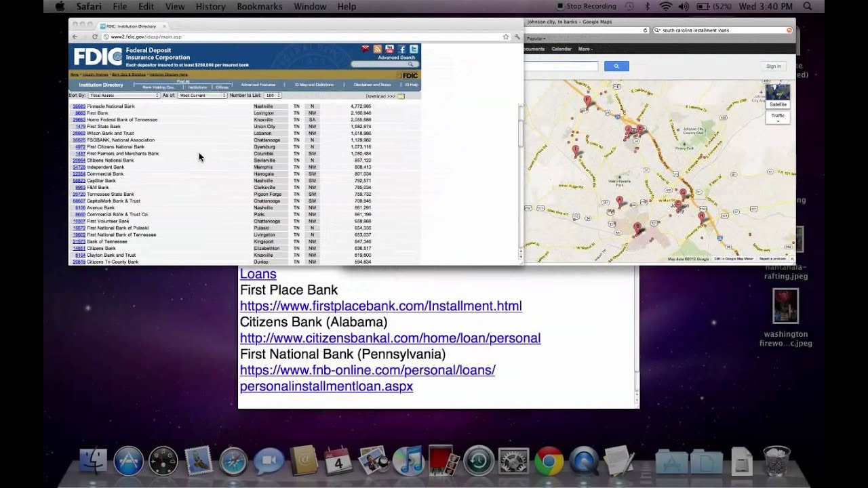Launch iTunes from the Dock
Viewport: 868px width, 488px height.
(408, 462)
